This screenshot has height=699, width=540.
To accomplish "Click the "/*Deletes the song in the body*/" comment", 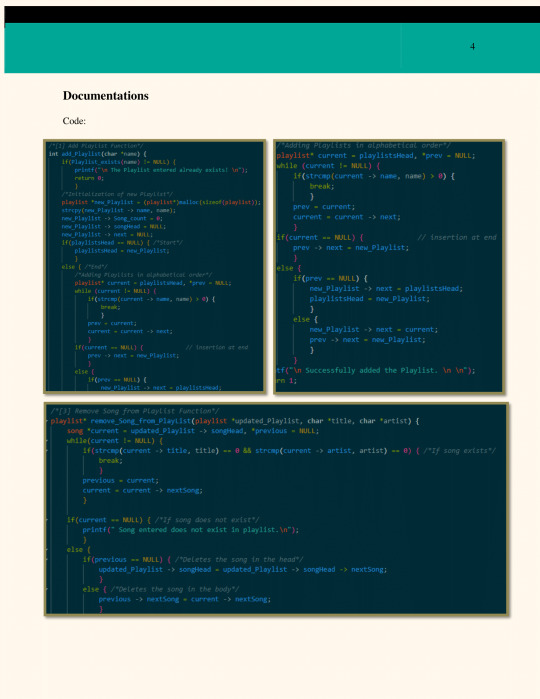I will (x=175, y=589).
